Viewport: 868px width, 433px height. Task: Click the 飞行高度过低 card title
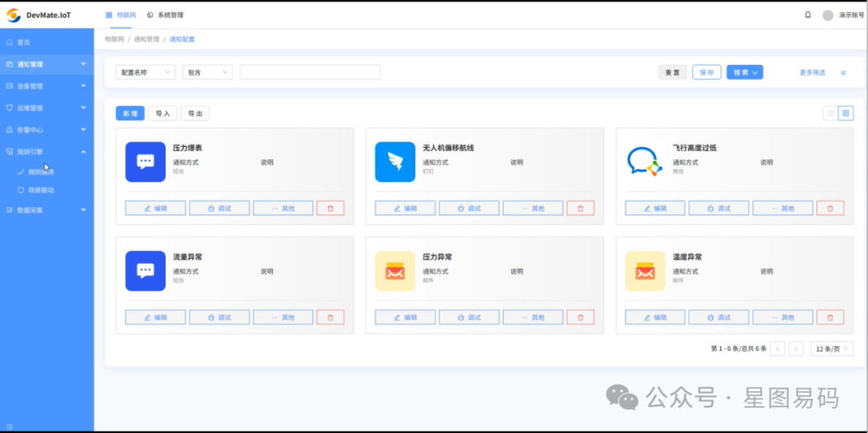coord(694,148)
